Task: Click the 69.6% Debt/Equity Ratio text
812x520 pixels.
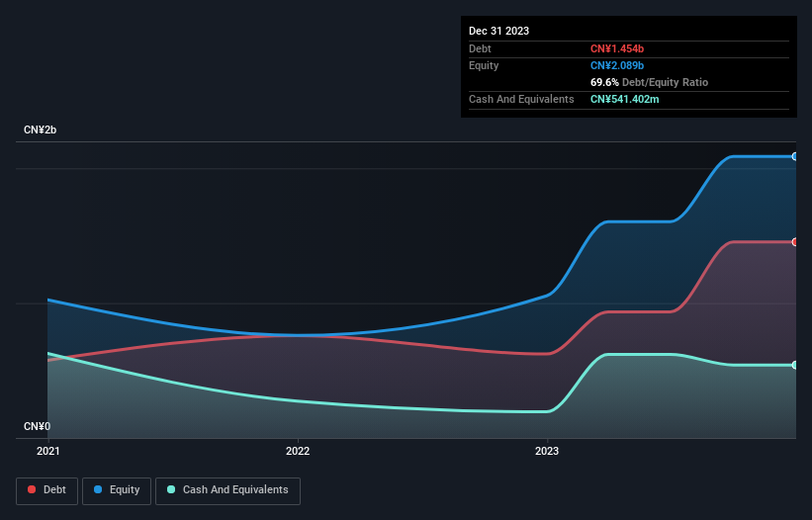Action: (x=649, y=82)
